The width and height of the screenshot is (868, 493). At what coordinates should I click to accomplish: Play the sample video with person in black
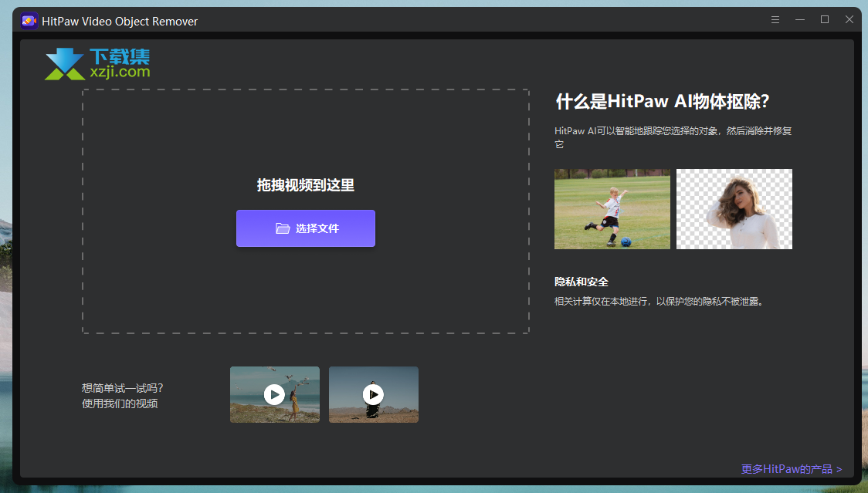pyautogui.click(x=374, y=394)
